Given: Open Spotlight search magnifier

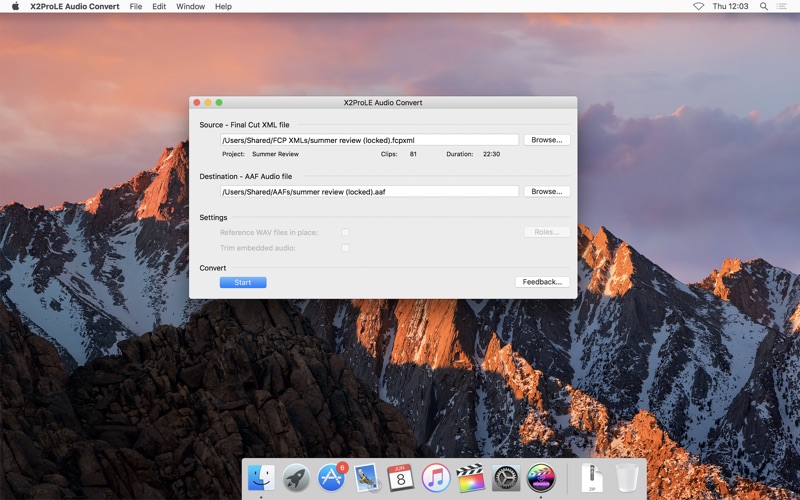Looking at the screenshot, I should (x=764, y=6).
